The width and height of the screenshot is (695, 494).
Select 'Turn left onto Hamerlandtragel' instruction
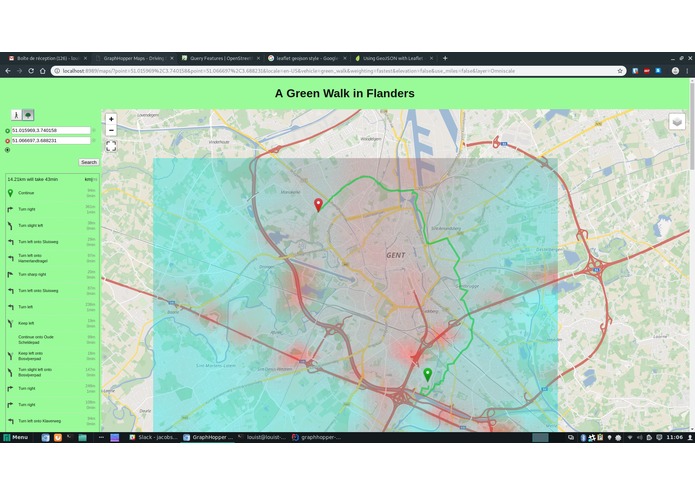(x=52, y=258)
